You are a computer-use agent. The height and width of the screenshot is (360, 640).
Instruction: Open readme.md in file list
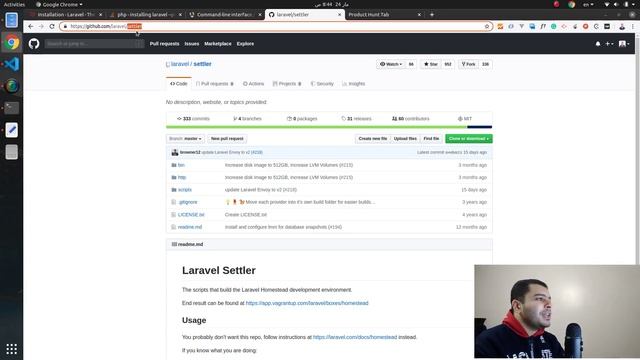[x=190, y=227]
